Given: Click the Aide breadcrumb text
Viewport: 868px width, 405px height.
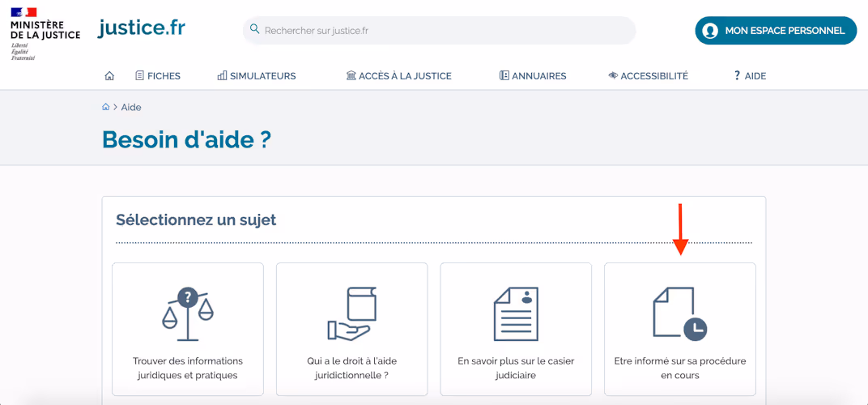Looking at the screenshot, I should 131,108.
